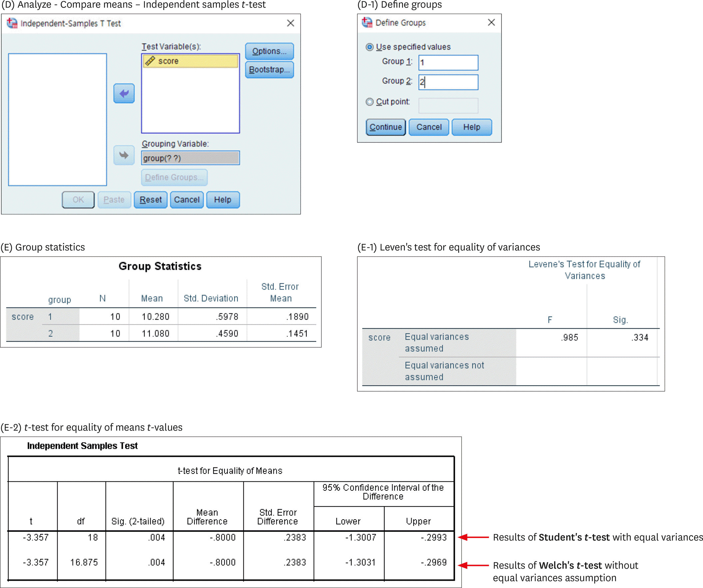Click Help in the Define Groups dialog

coord(471,127)
